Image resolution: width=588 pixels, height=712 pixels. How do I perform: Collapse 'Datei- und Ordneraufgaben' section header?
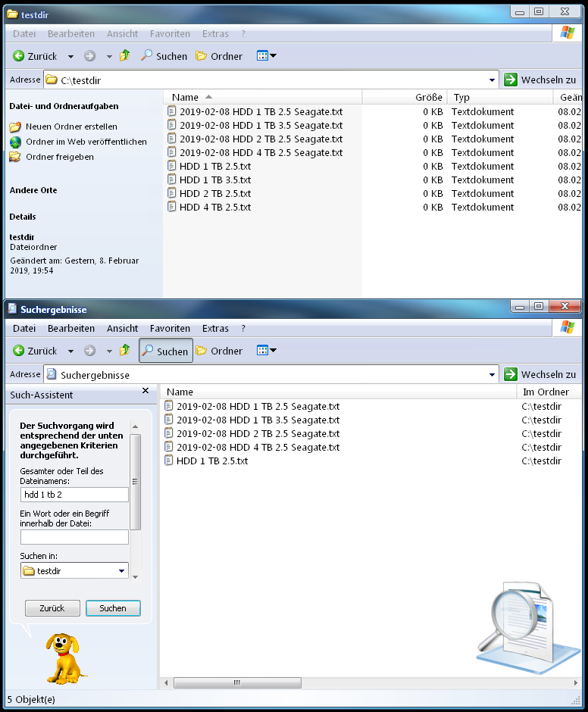64,106
